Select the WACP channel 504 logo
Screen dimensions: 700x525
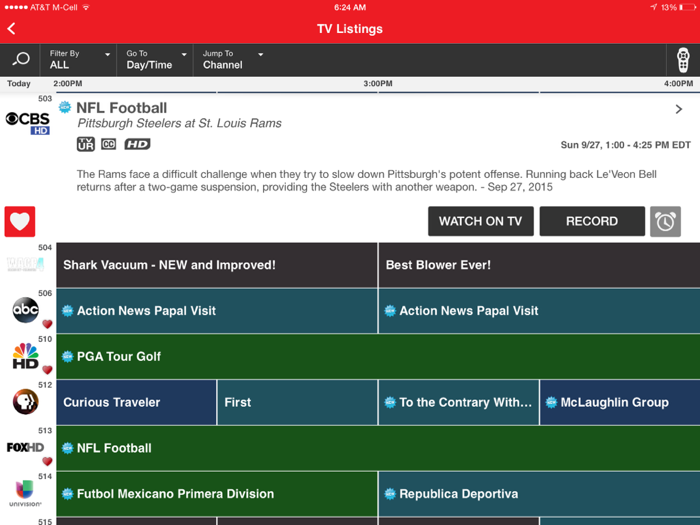coord(25,264)
